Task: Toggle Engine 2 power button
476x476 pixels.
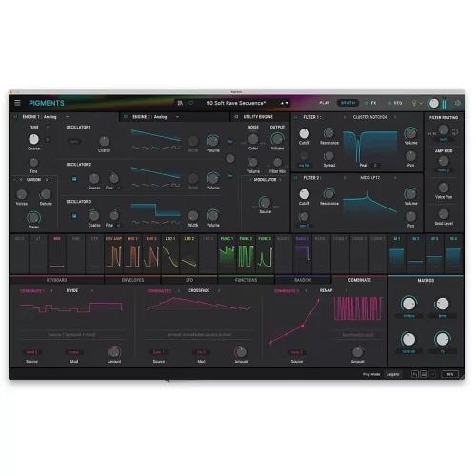Action: [126, 117]
